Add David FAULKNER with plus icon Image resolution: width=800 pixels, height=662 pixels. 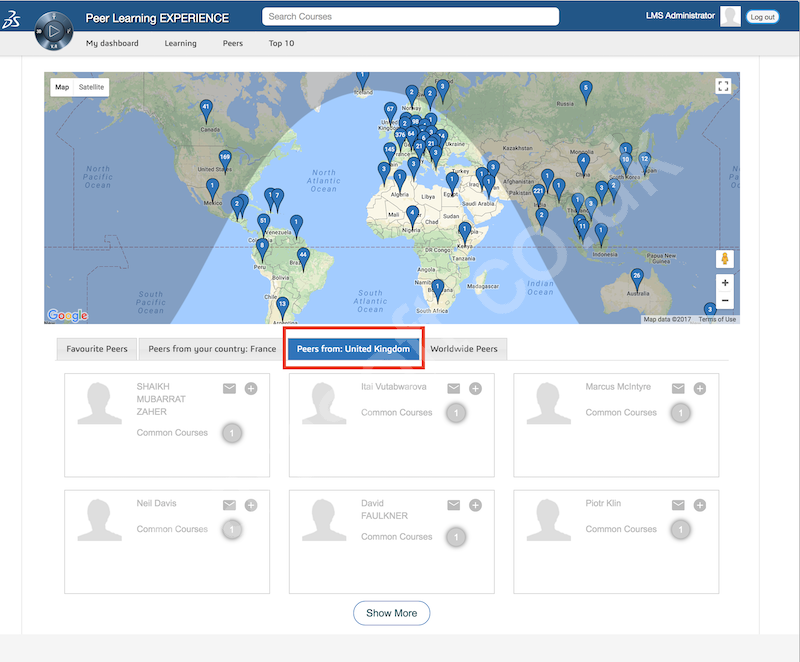(x=476, y=505)
